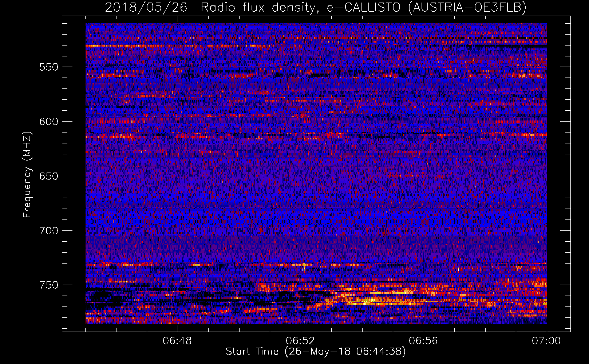Click the 06:52 time tick label
Screen dimensions: 589x364
(300, 341)
